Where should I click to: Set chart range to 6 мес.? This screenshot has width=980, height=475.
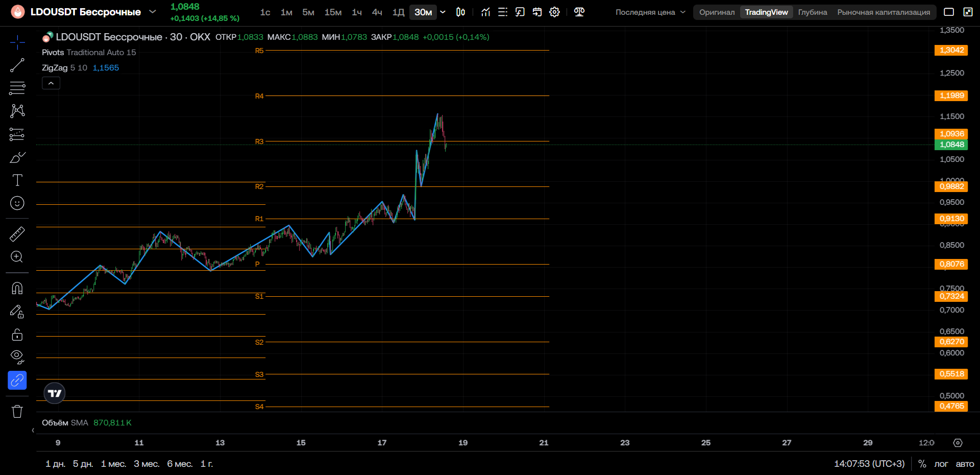click(x=180, y=464)
